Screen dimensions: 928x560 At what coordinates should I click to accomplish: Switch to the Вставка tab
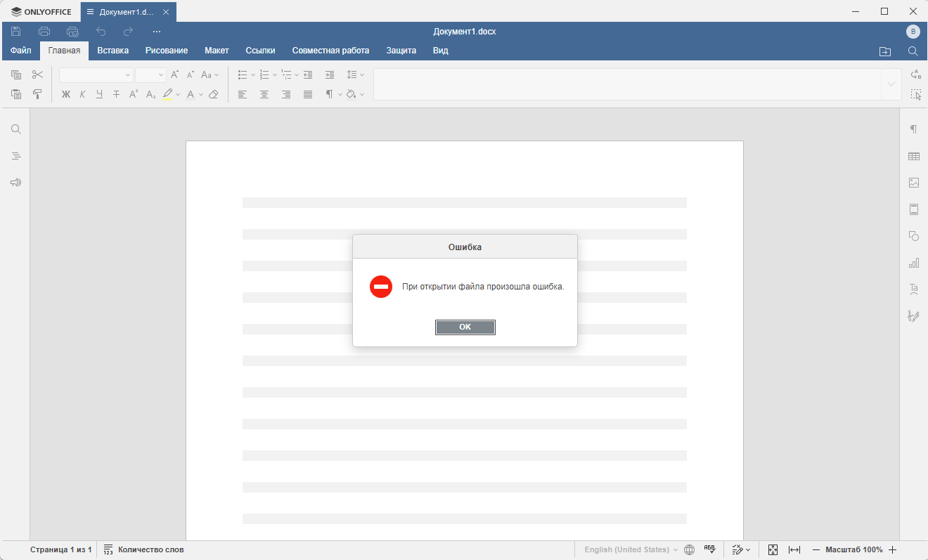[112, 51]
